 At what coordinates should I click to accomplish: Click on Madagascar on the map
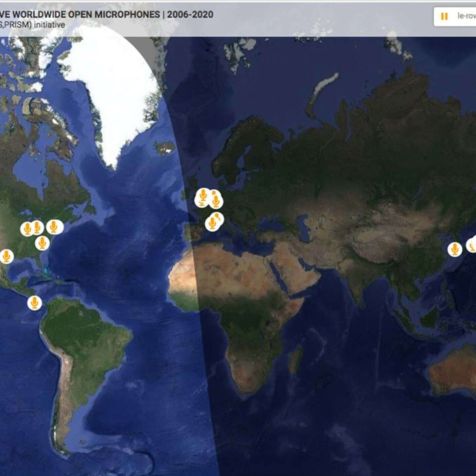295,359
